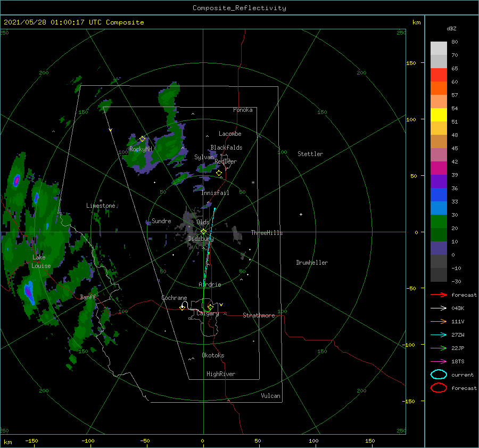Click the orange swatch between 60 and 57
The image size is (479, 448).
pyautogui.click(x=439, y=88)
